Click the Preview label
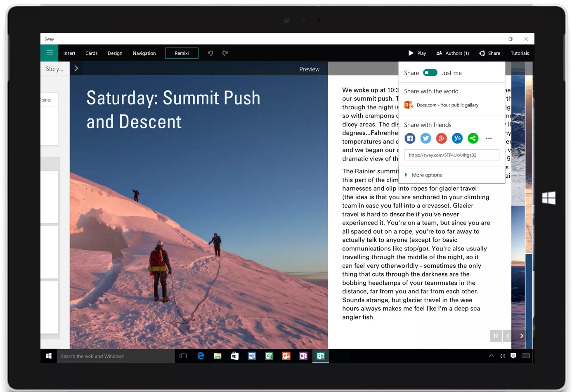 click(x=310, y=69)
